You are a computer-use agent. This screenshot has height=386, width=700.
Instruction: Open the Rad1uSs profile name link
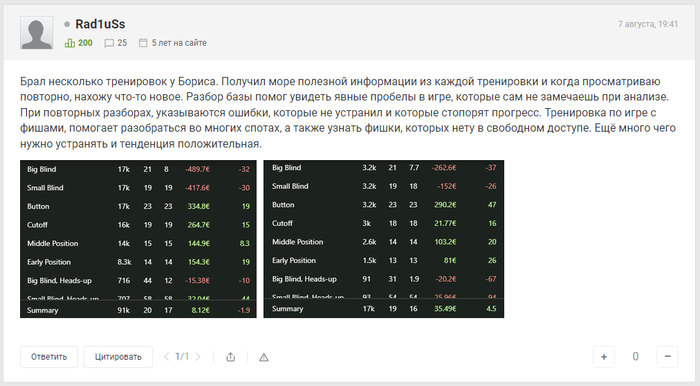pyautogui.click(x=100, y=24)
